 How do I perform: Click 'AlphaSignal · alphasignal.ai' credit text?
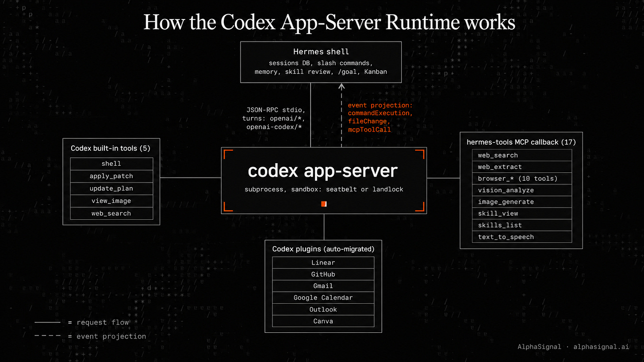(x=573, y=347)
